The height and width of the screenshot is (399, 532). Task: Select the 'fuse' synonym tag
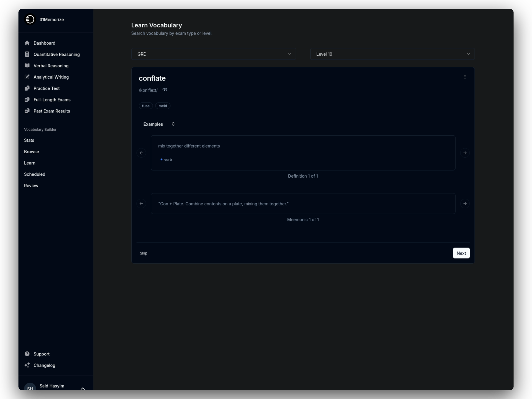pos(146,106)
